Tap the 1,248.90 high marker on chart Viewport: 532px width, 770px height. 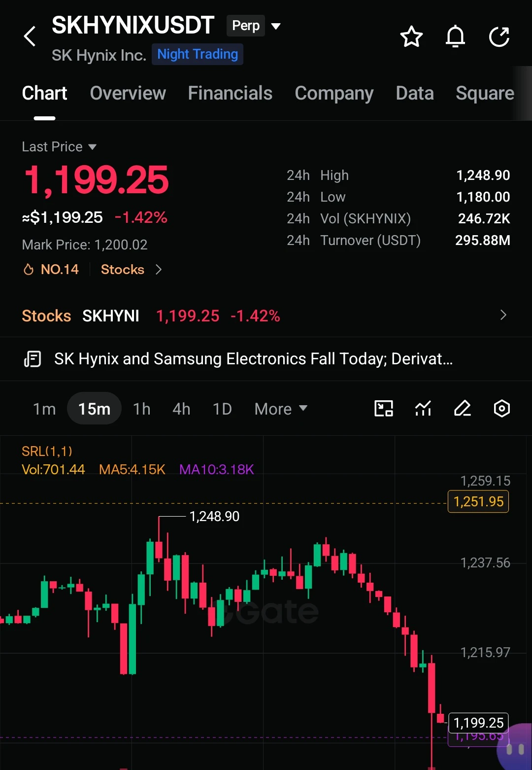[214, 516]
